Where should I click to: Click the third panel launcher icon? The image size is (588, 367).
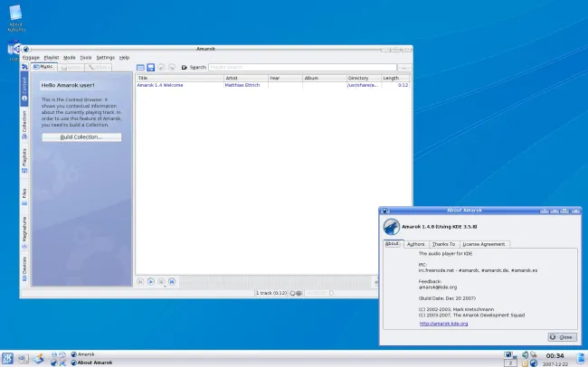[39, 359]
